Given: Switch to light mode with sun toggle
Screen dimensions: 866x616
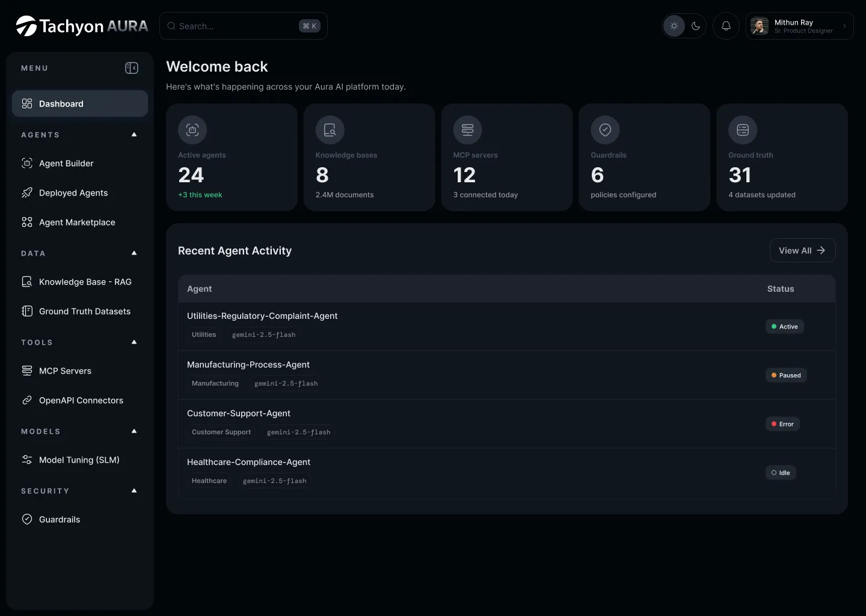Looking at the screenshot, I should (x=674, y=26).
